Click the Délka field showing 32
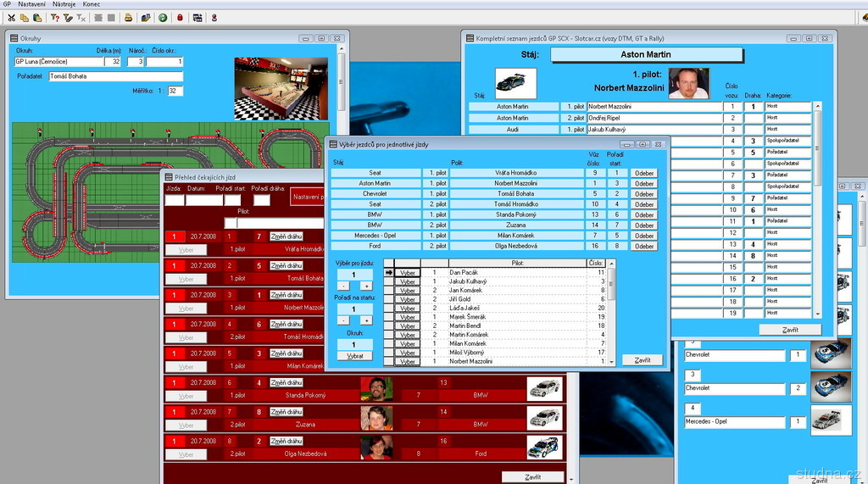 [x=113, y=62]
